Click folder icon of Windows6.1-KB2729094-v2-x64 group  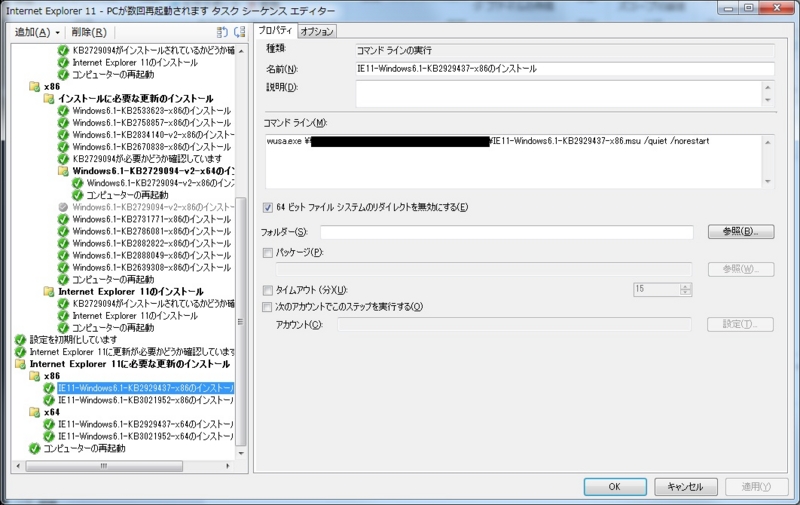[63, 171]
